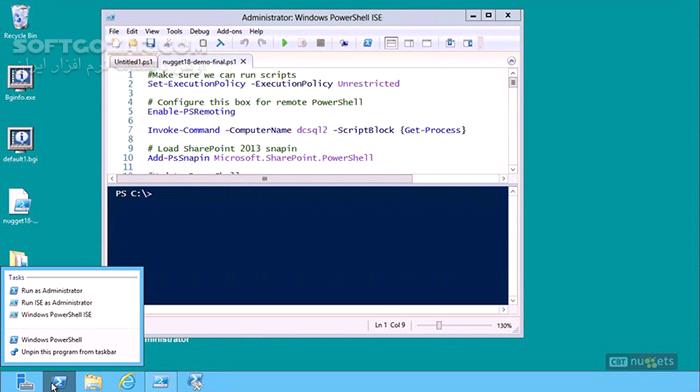This screenshot has height=392, width=700.
Task: Click the Ln 1 Col 9 status text
Action: [390, 325]
